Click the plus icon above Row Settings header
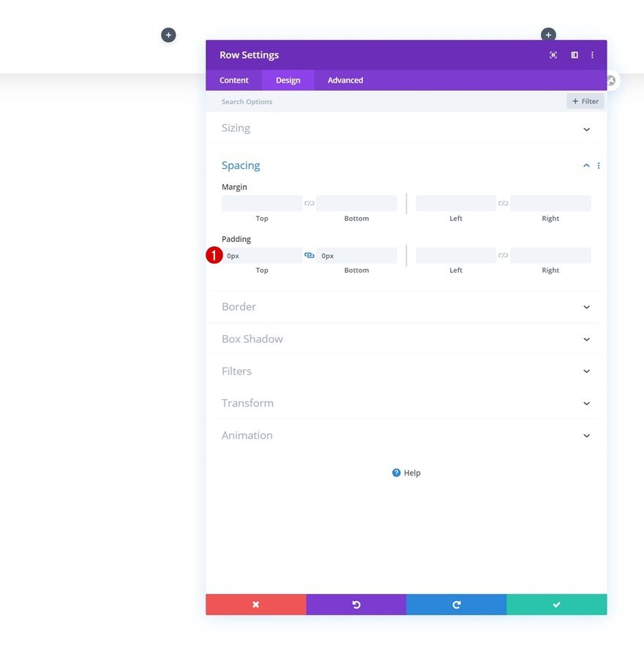The image size is (644, 648). click(548, 34)
